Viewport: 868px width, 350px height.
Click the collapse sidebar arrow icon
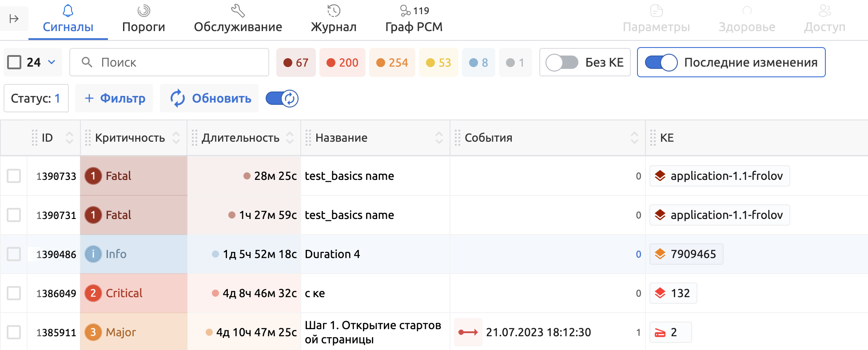click(14, 19)
